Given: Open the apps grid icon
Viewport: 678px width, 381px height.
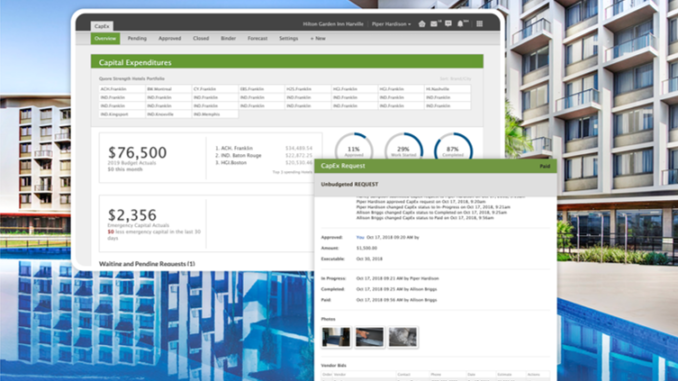Looking at the screenshot, I should click(480, 24).
